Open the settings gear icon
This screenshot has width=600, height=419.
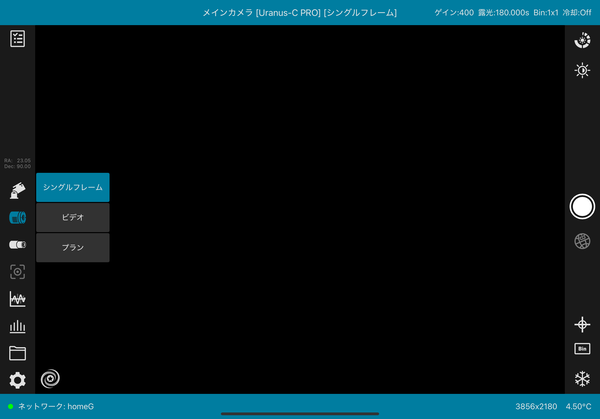click(18, 380)
